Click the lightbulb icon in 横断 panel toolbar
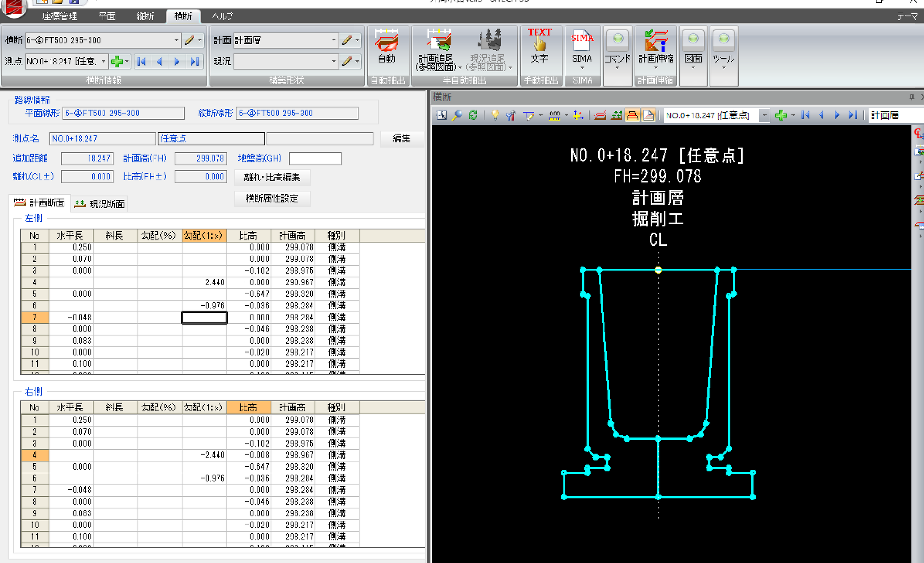 pyautogui.click(x=495, y=115)
